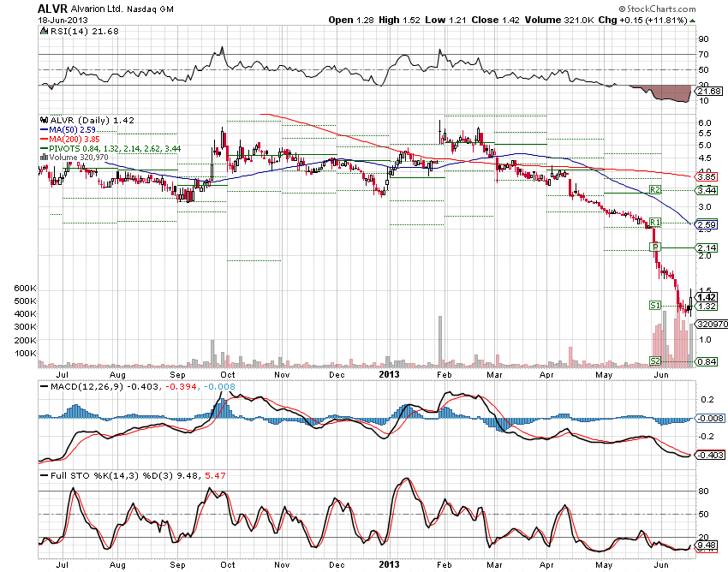Image resolution: width=728 pixels, height=572 pixels.
Task: Click the 320970 volume tag
Action: (x=710, y=324)
